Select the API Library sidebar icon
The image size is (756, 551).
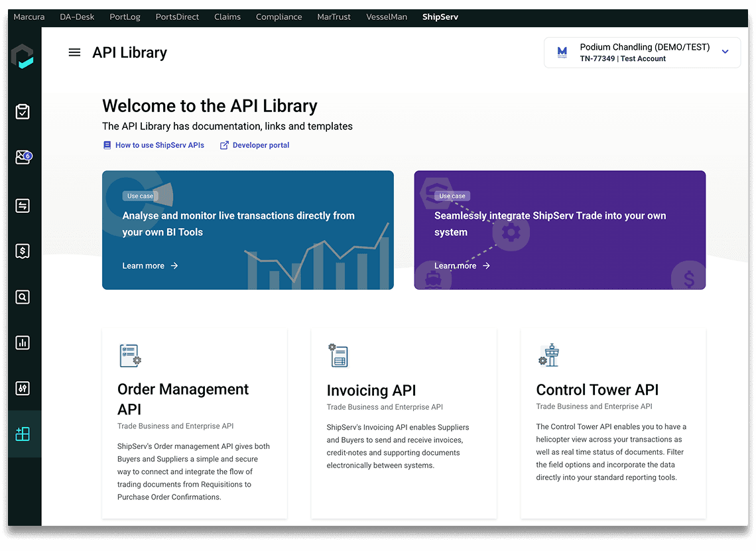pyautogui.click(x=23, y=434)
